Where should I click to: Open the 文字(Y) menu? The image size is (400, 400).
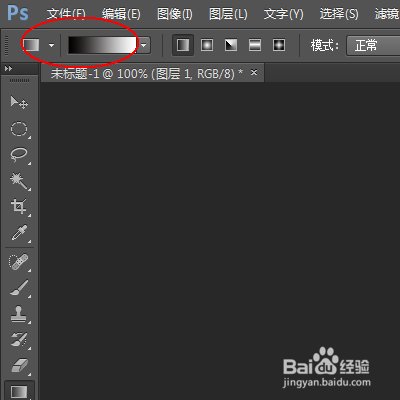284,14
